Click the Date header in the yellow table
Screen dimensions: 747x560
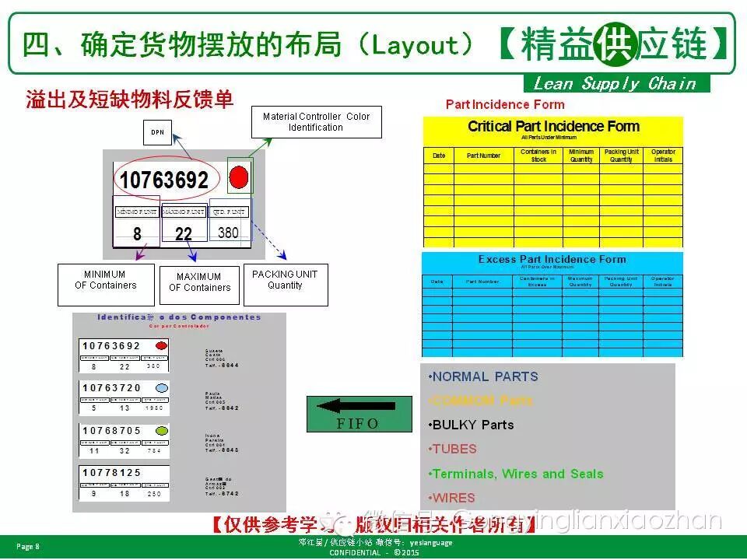pyautogui.click(x=439, y=156)
